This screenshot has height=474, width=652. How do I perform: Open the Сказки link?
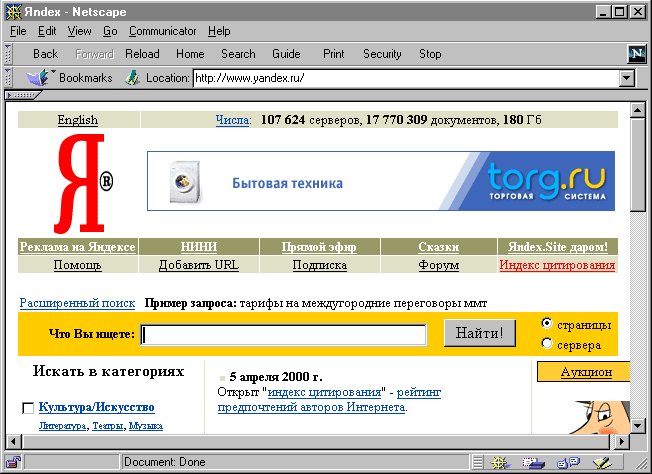coord(439,247)
